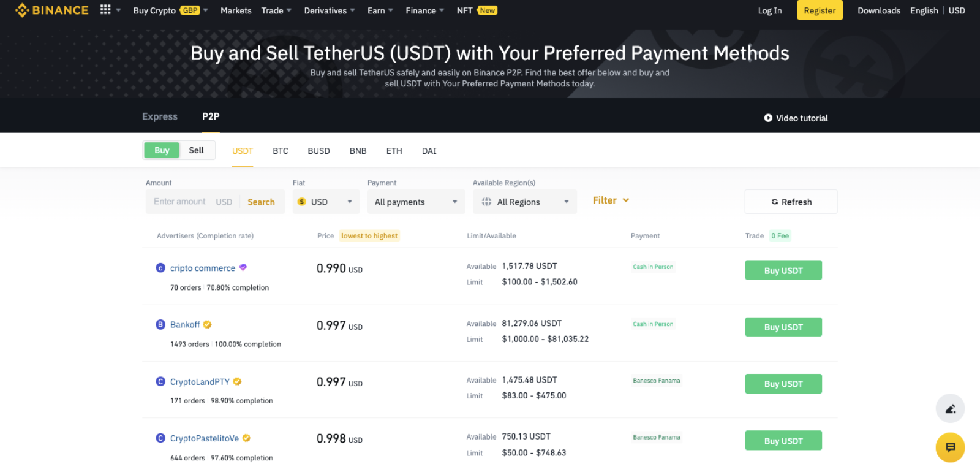Click the Binance logo
The width and height of the screenshot is (980, 472).
[51, 10]
